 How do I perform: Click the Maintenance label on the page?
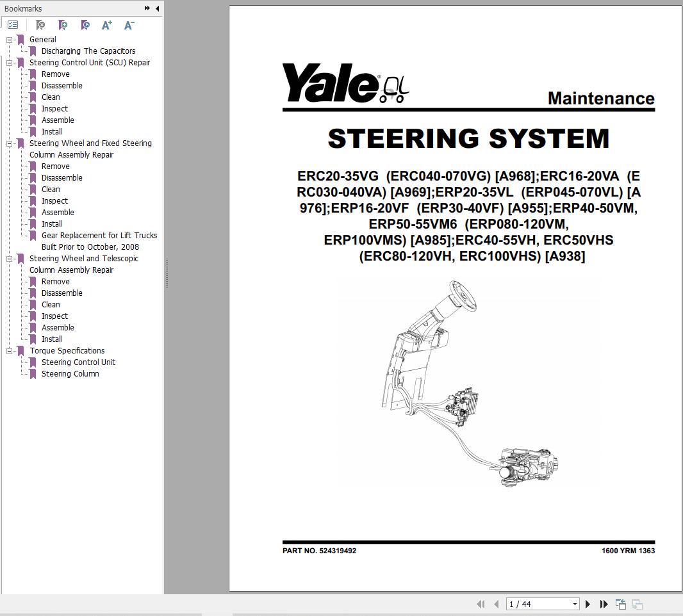click(x=601, y=99)
